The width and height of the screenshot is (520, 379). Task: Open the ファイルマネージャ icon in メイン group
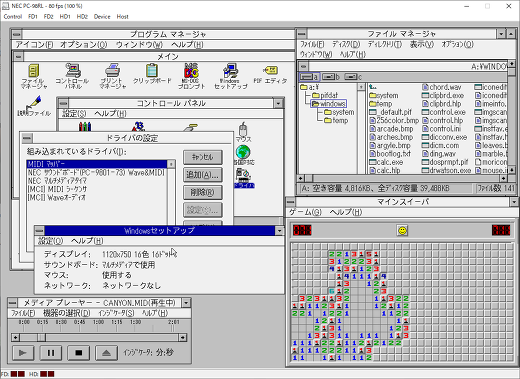tap(34, 76)
